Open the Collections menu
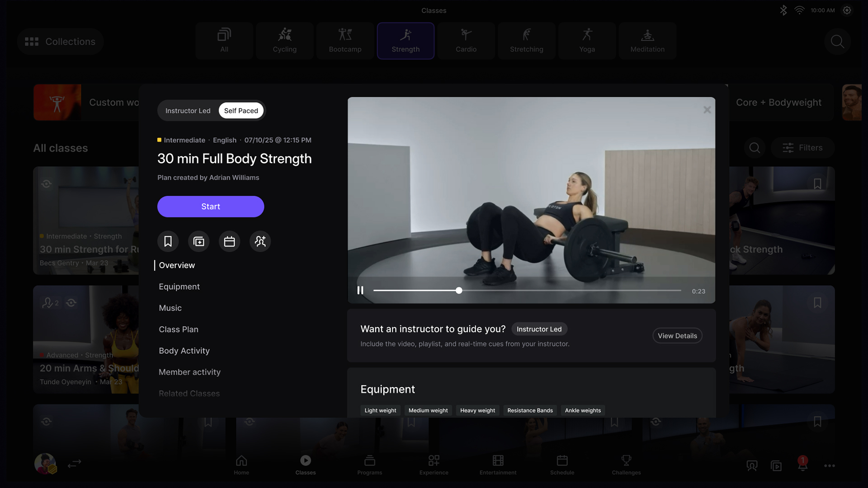868x488 pixels. click(x=60, y=42)
